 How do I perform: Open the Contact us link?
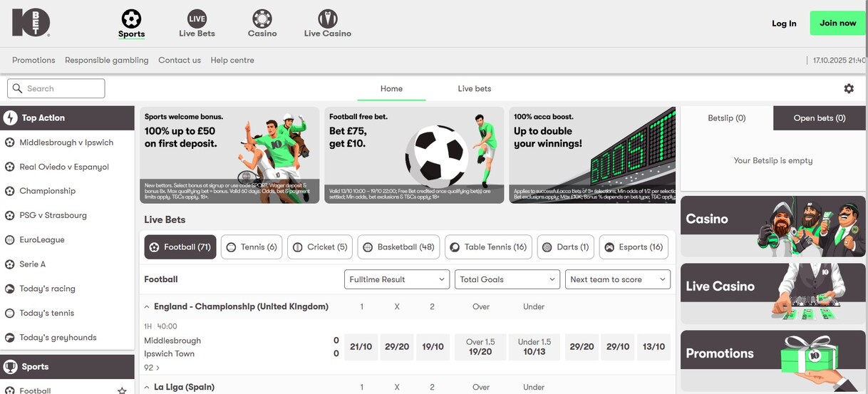coord(180,61)
